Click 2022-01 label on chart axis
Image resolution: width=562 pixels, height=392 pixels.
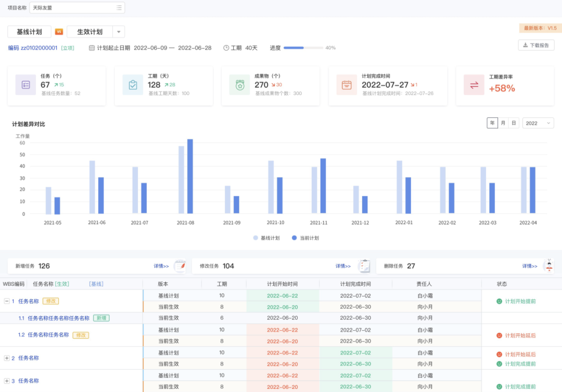coord(404,223)
